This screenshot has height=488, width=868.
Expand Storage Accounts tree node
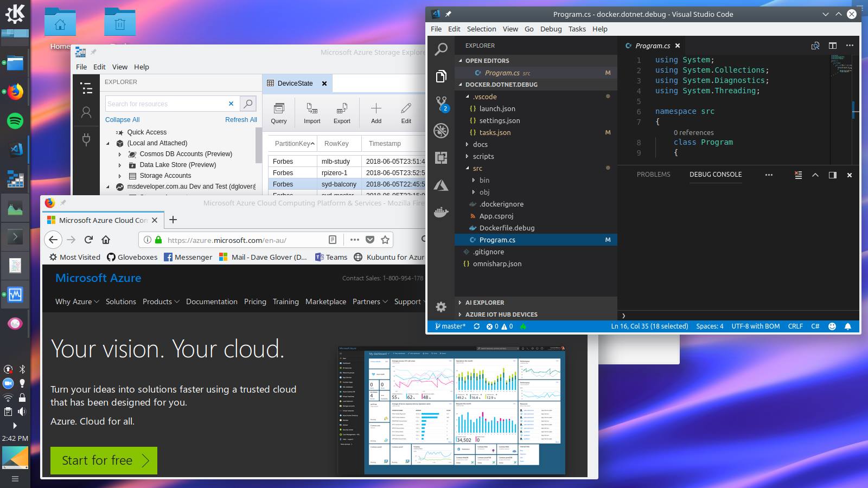[x=120, y=176]
